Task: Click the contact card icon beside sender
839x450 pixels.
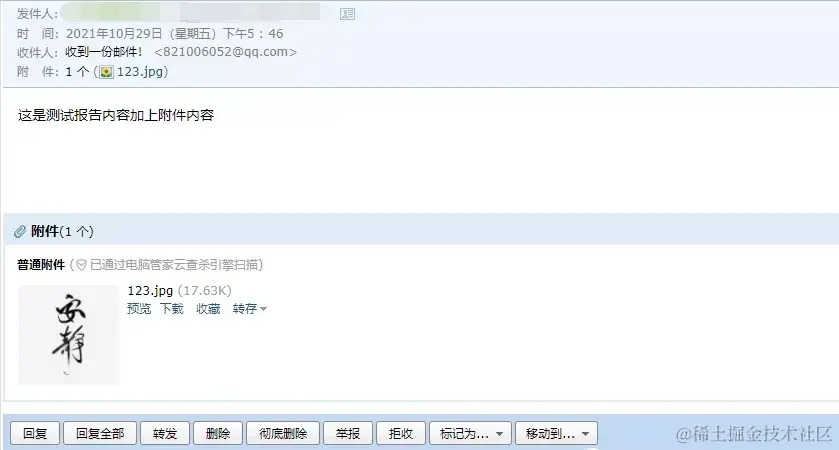Action: click(347, 14)
